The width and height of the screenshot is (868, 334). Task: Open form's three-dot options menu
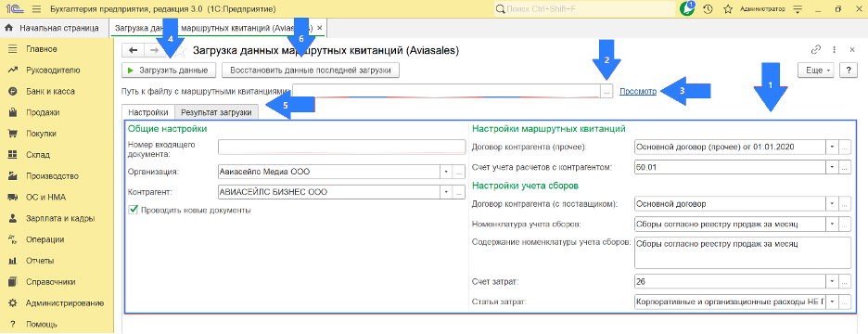(x=834, y=50)
